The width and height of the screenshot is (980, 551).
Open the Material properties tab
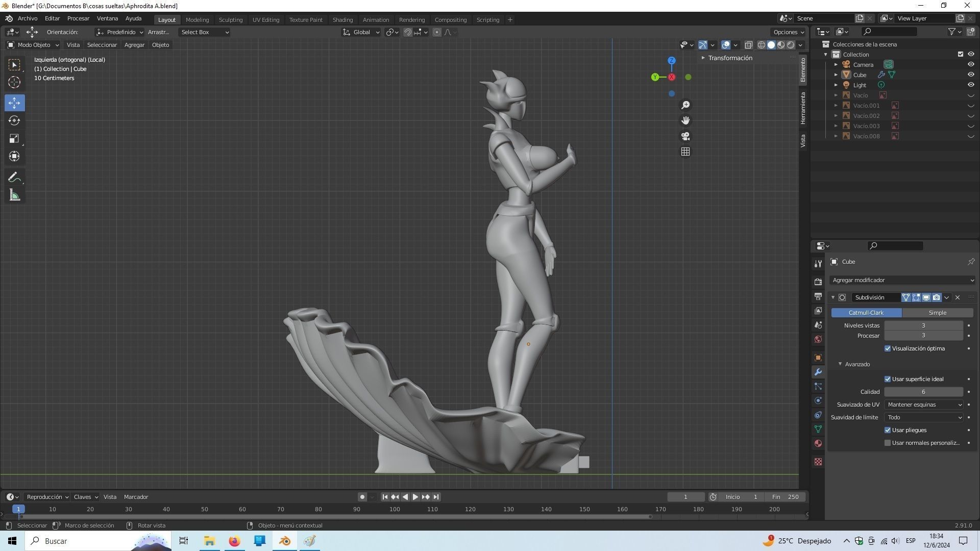pos(818,443)
